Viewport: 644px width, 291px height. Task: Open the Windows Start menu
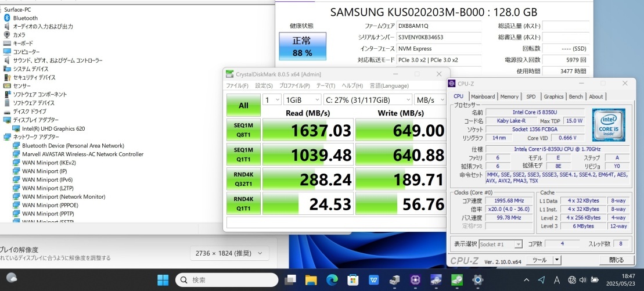click(x=163, y=280)
